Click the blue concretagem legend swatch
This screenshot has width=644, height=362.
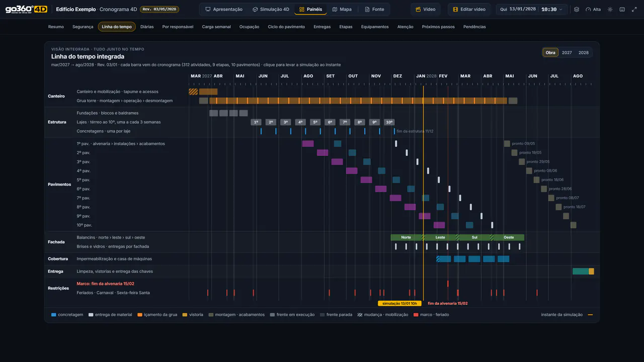point(54,315)
